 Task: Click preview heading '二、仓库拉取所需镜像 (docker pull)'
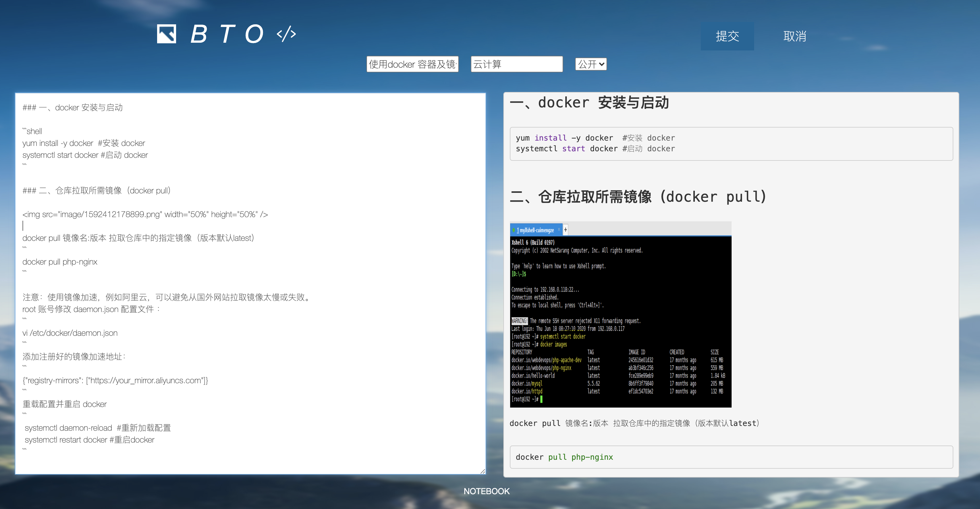coord(638,197)
